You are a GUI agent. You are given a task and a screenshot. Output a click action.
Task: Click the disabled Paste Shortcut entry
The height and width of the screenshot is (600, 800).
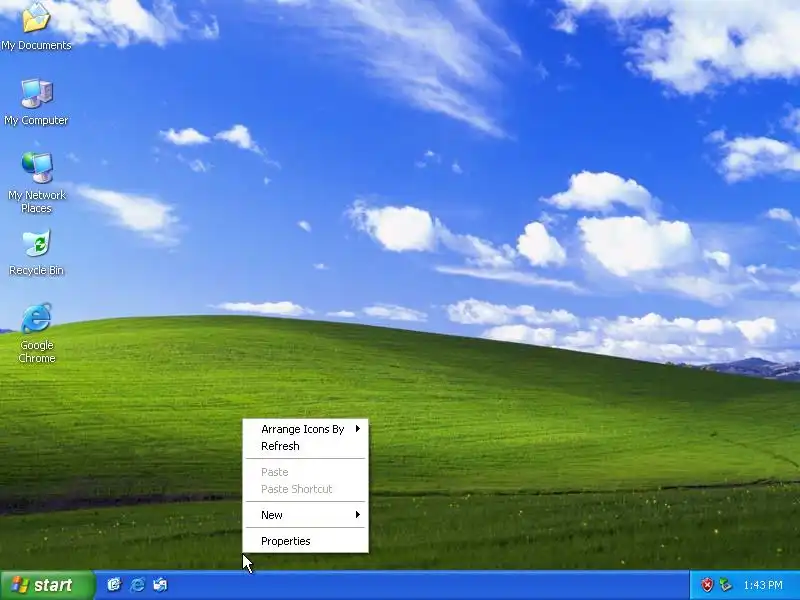pyautogui.click(x=305, y=489)
